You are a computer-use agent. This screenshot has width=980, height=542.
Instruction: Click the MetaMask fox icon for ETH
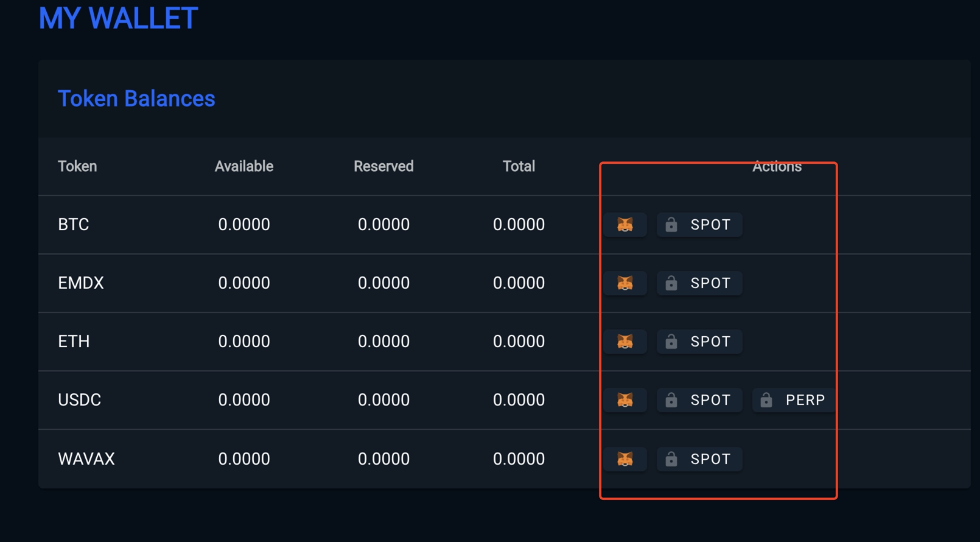625,342
